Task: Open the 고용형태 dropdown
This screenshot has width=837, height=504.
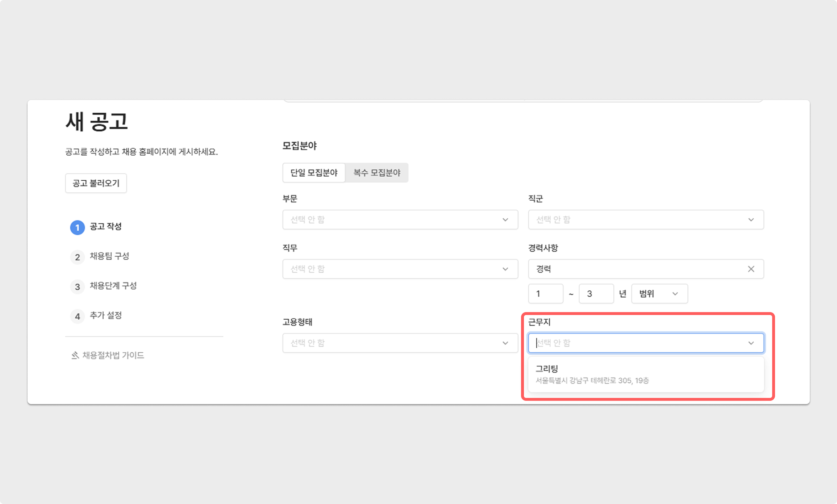Action: click(x=400, y=343)
